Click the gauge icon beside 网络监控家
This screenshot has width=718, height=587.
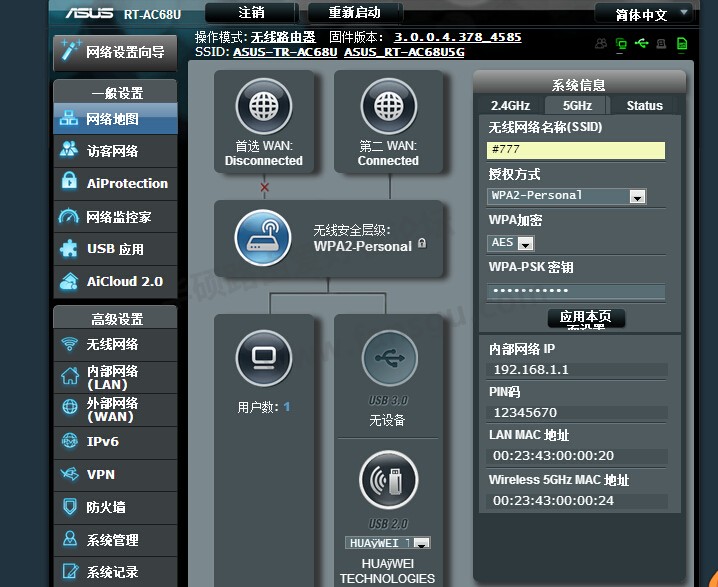click(69, 216)
